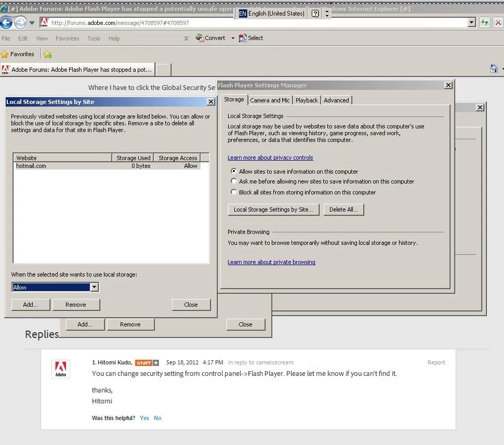Expand the address bar history dropdown
The width and height of the screenshot is (504, 445).
coord(472,22)
